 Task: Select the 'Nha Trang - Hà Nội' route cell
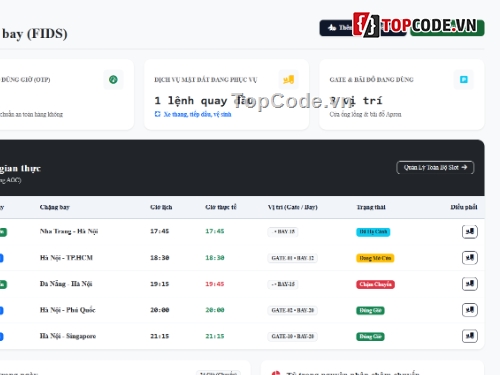pyautogui.click(x=69, y=231)
